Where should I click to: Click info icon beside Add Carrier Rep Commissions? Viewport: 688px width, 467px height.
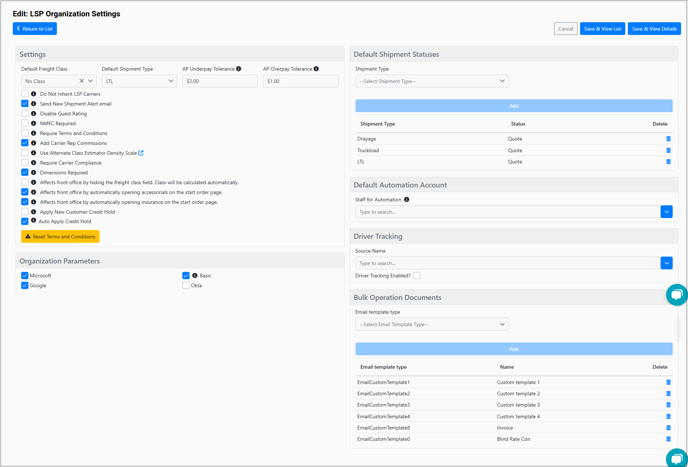coord(33,143)
